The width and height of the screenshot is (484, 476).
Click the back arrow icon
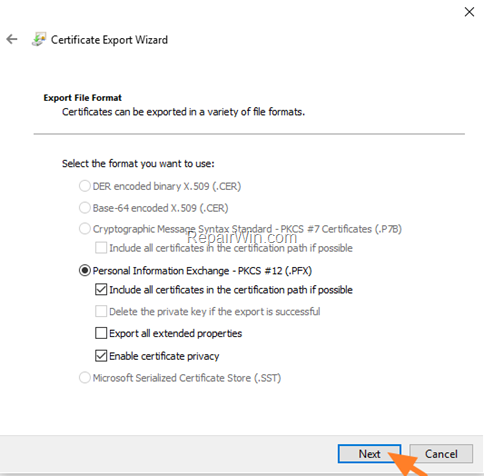pyautogui.click(x=12, y=39)
